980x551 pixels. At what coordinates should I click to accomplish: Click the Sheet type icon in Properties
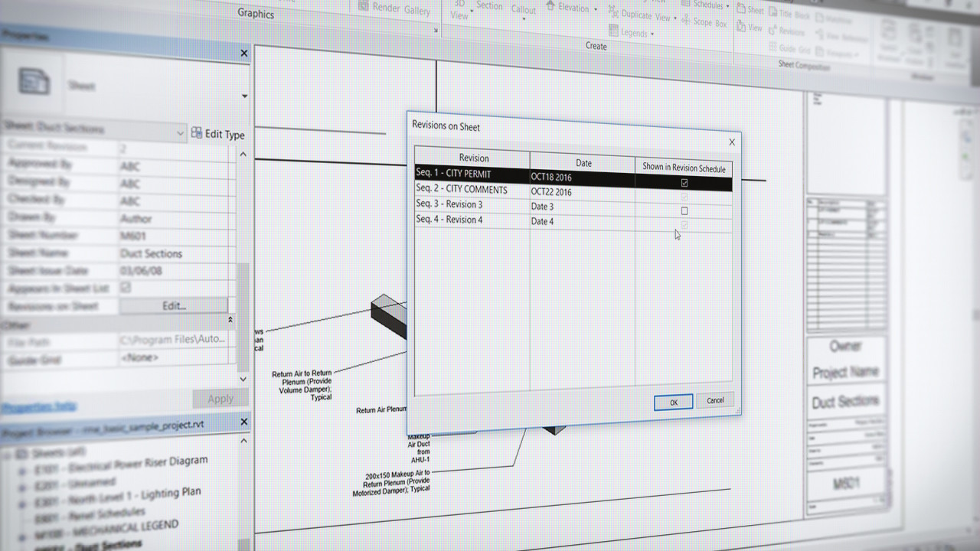tap(34, 82)
